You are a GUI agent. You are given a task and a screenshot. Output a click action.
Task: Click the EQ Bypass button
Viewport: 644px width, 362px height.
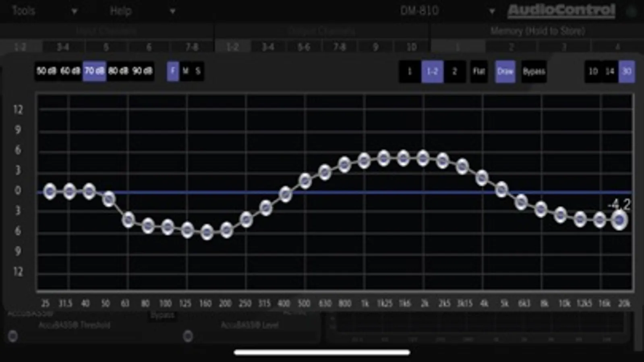pos(534,72)
